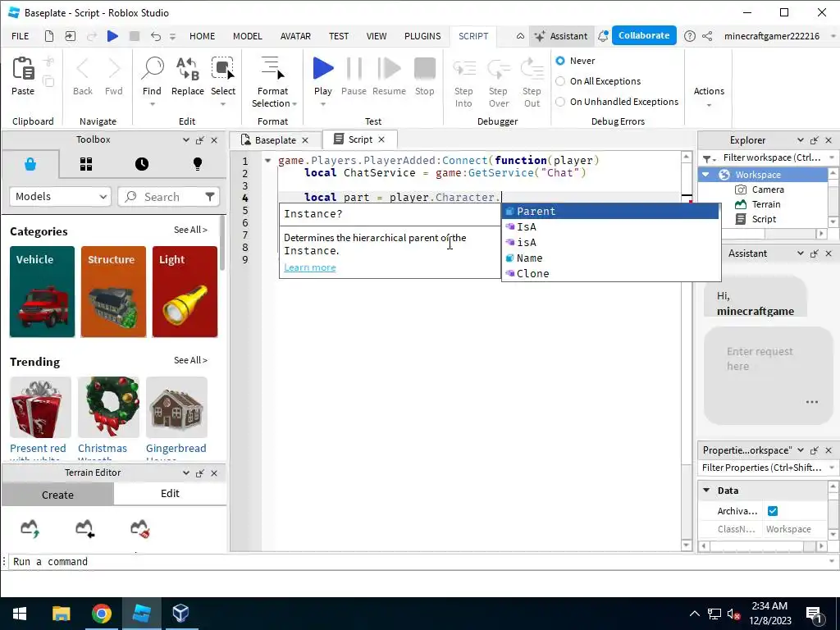
Task: Switch to the Baseplate document tab
Action: (x=276, y=139)
